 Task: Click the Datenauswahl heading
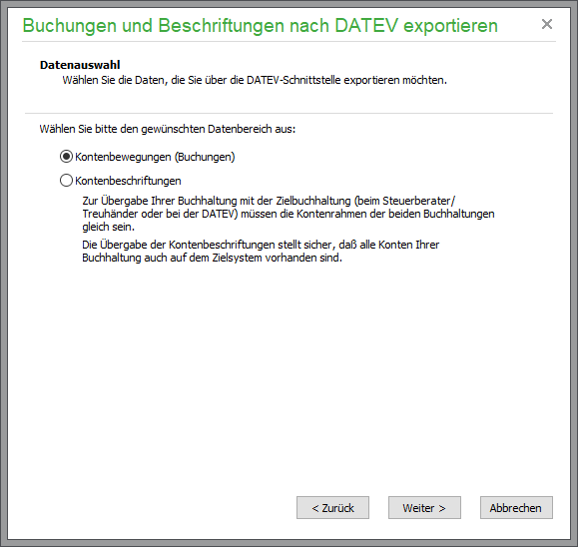click(x=80, y=65)
